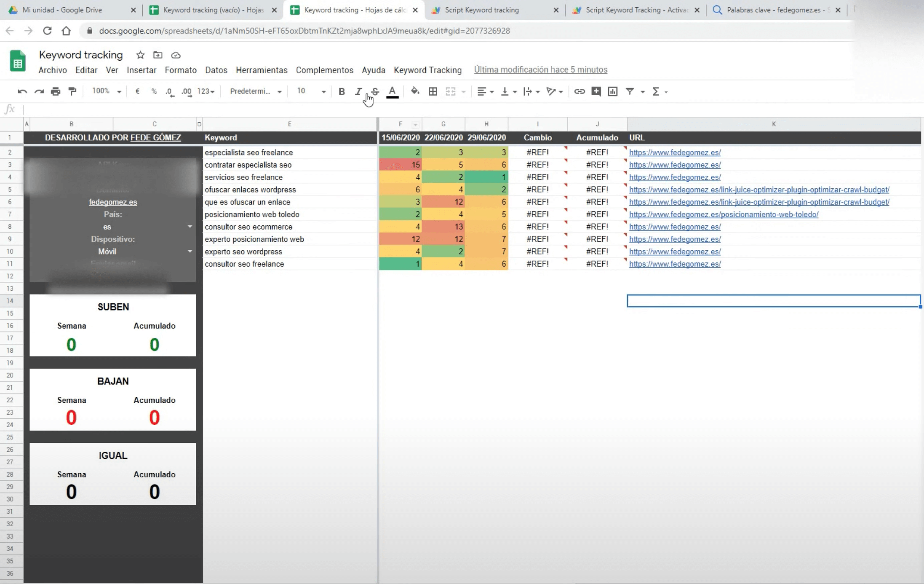Image resolution: width=924 pixels, height=584 pixels.
Task: Click the borders grid icon
Action: tap(433, 91)
